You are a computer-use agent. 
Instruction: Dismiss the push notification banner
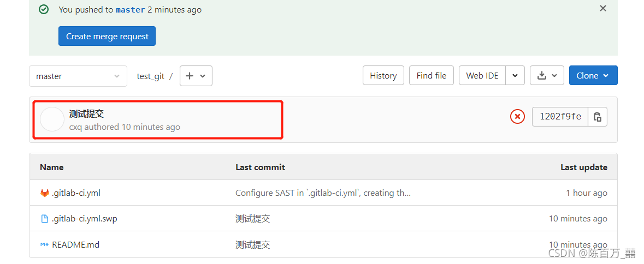[x=602, y=8]
